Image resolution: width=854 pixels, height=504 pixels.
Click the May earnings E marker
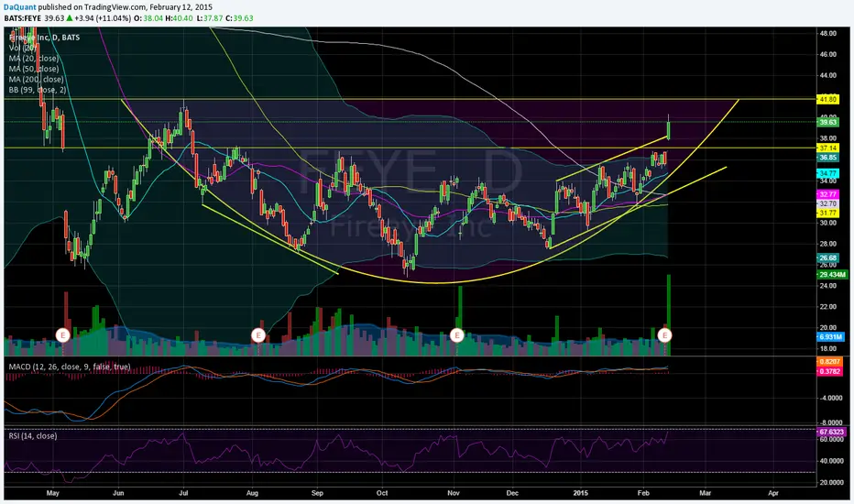pos(63,334)
